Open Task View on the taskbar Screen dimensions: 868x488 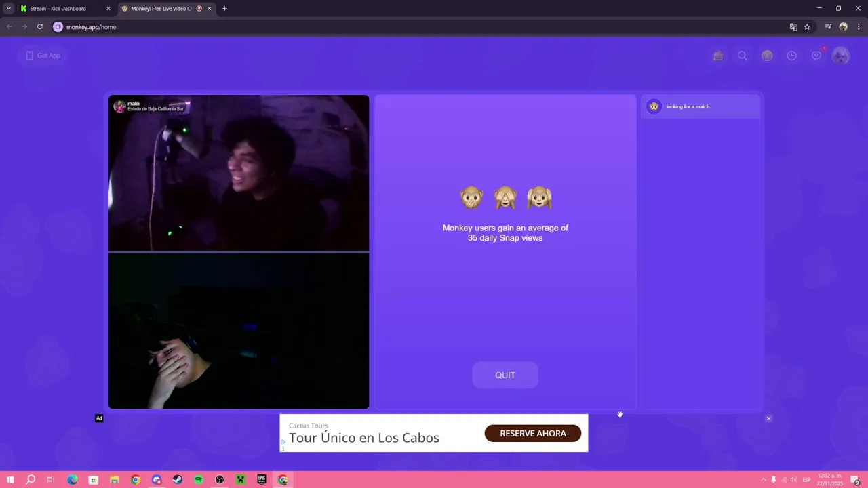[51, 480]
